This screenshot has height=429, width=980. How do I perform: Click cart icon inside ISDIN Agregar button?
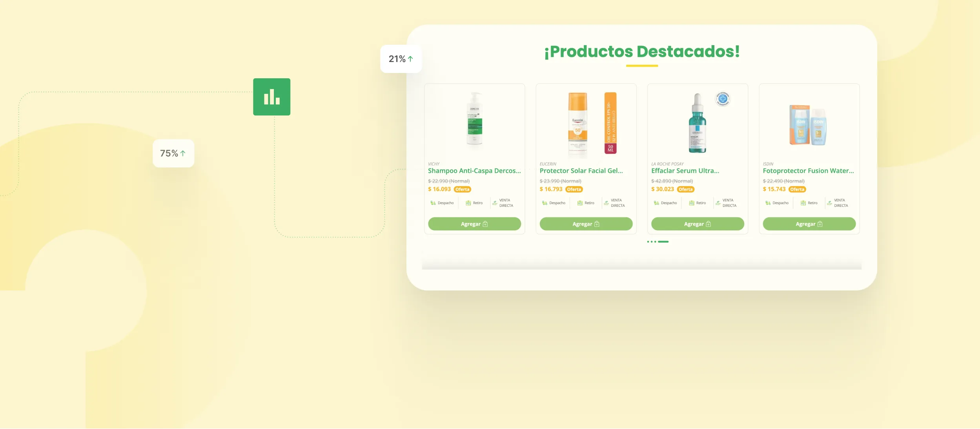click(820, 224)
